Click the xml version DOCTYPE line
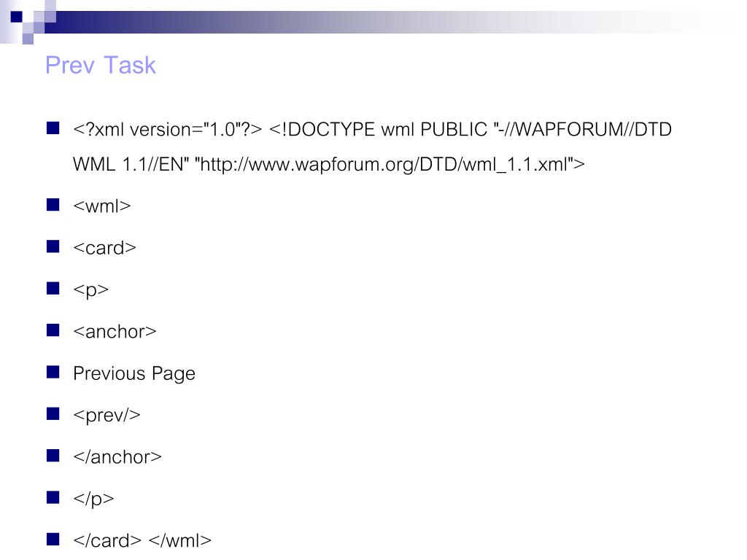This screenshot has height=560, width=747. pyautogui.click(x=373, y=130)
